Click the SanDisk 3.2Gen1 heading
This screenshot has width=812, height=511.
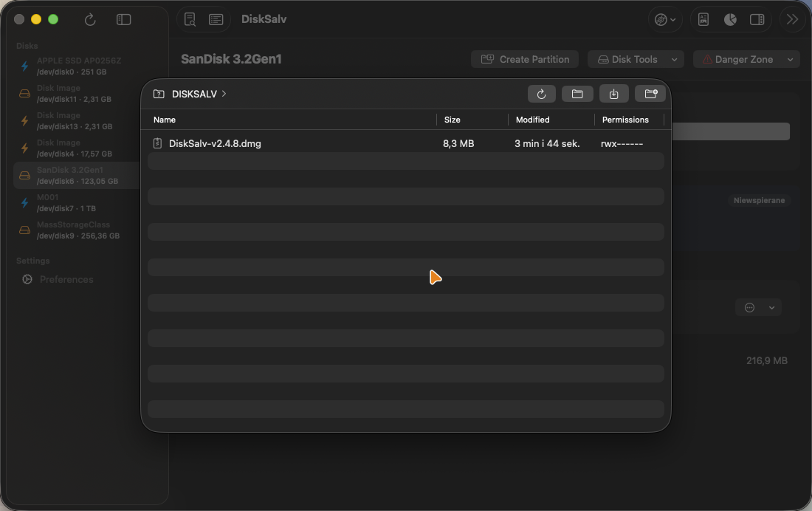point(231,59)
